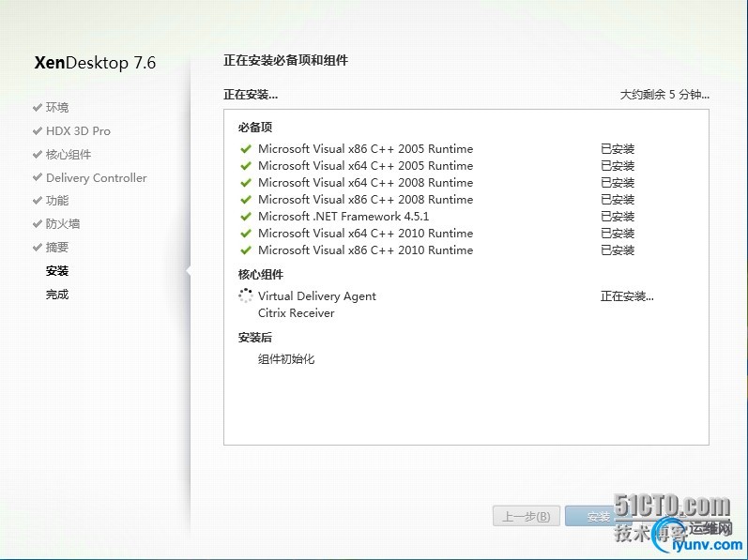Select the Delivery Controller step
748x560 pixels.
97,178
